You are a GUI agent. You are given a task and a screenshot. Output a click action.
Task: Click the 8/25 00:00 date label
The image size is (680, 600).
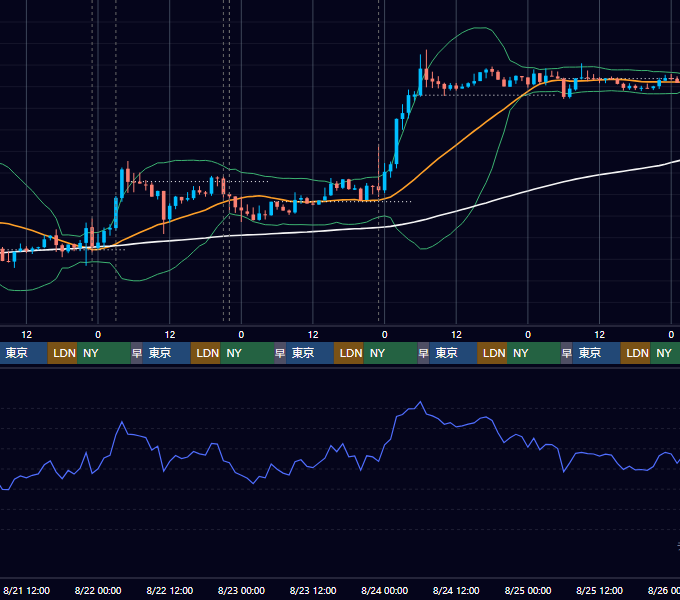[528, 590]
